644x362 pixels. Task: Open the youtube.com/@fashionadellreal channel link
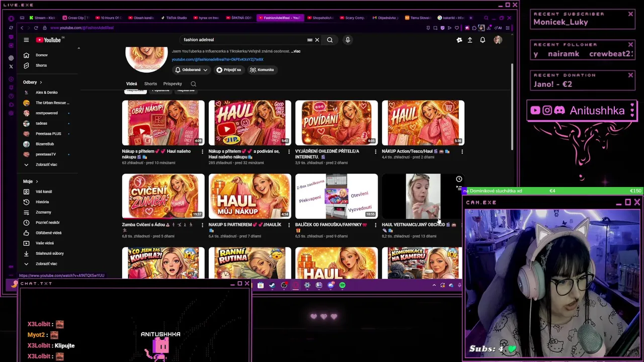[x=217, y=59]
